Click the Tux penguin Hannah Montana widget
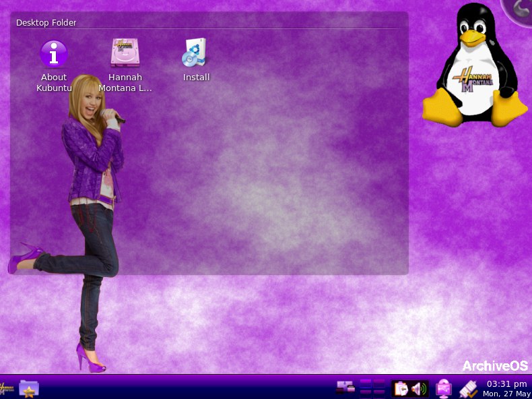 [x=475, y=65]
